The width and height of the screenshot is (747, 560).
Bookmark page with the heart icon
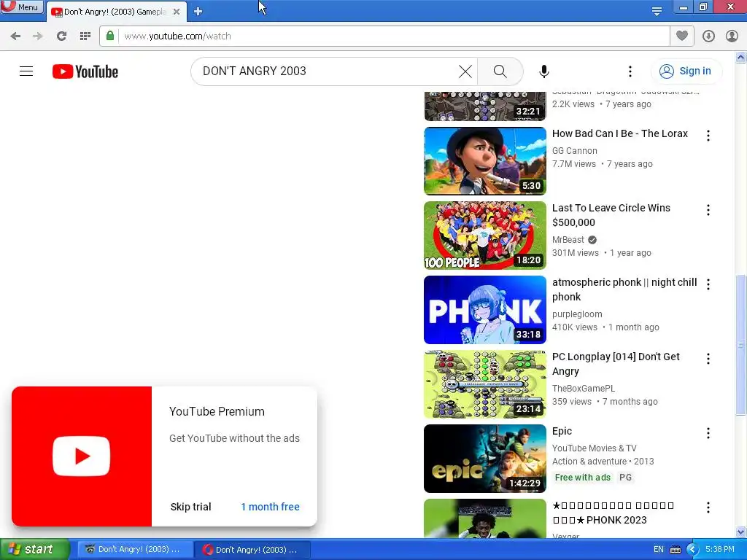pos(682,36)
